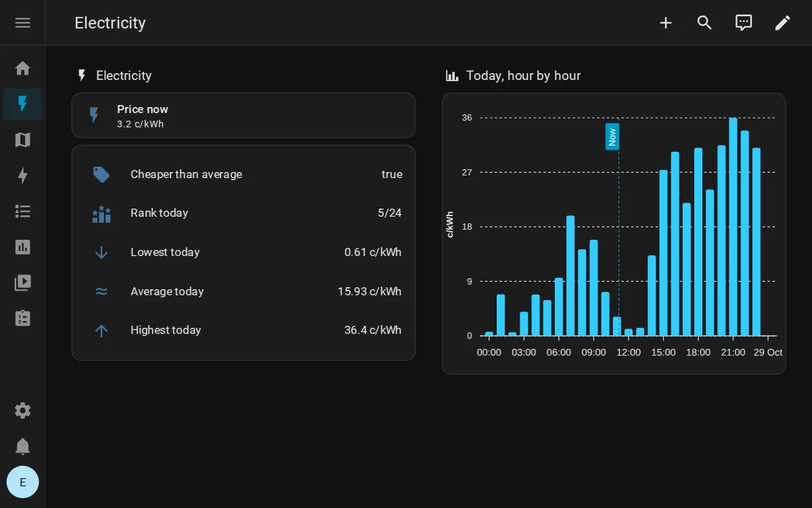Select the Electricity dashboard sidebar icon

pos(23,104)
